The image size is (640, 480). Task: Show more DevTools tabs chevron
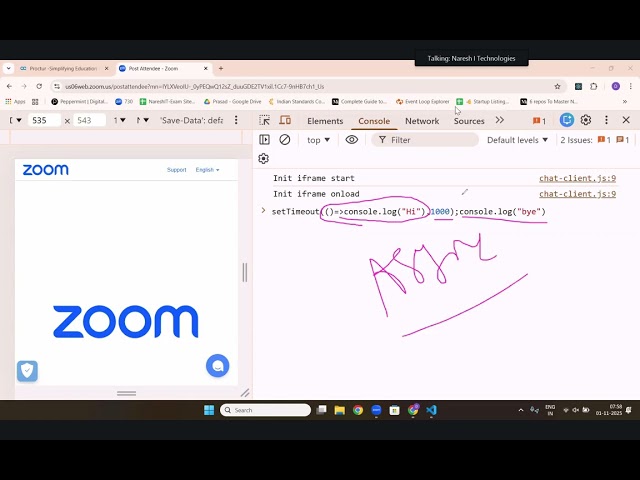(x=500, y=120)
